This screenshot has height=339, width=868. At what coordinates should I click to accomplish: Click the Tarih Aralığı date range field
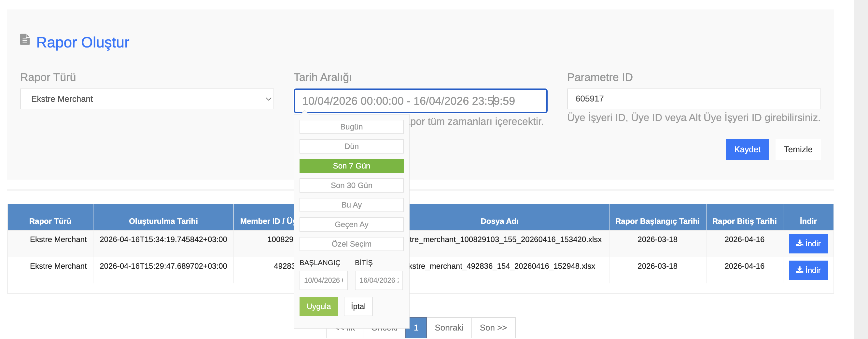tap(420, 101)
